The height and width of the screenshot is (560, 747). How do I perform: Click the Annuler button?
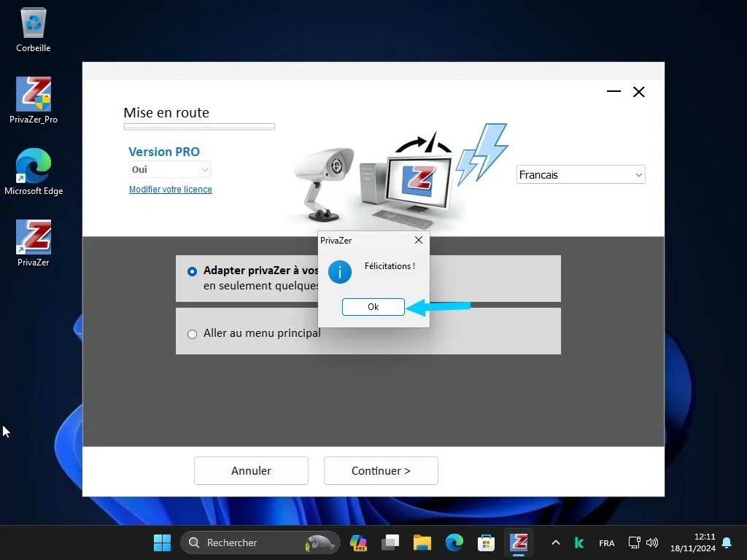(x=251, y=470)
